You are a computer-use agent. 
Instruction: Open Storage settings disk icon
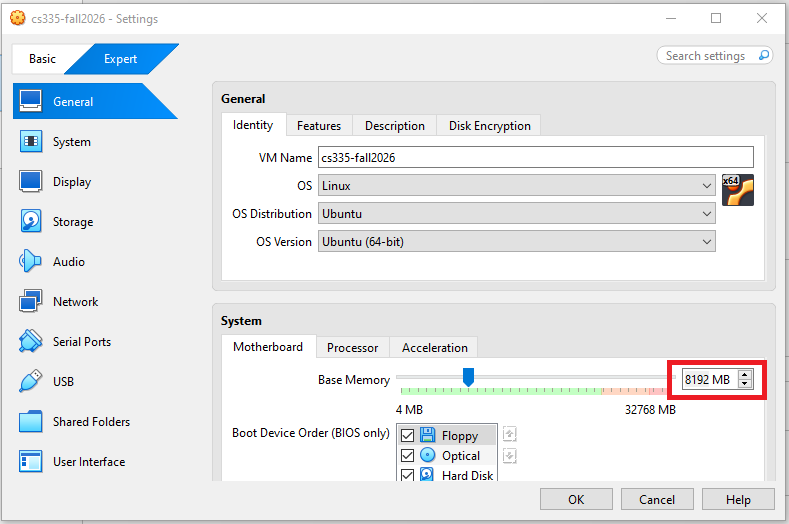pos(31,222)
